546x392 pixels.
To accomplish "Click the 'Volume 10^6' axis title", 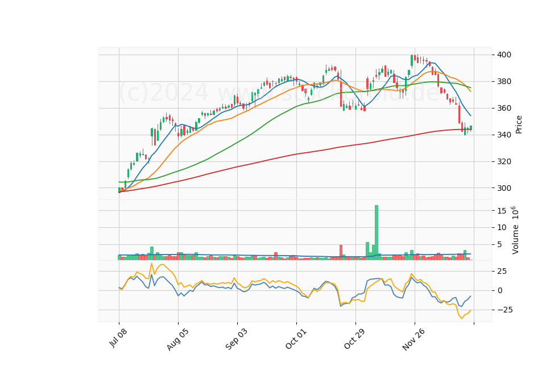I will click(x=515, y=230).
